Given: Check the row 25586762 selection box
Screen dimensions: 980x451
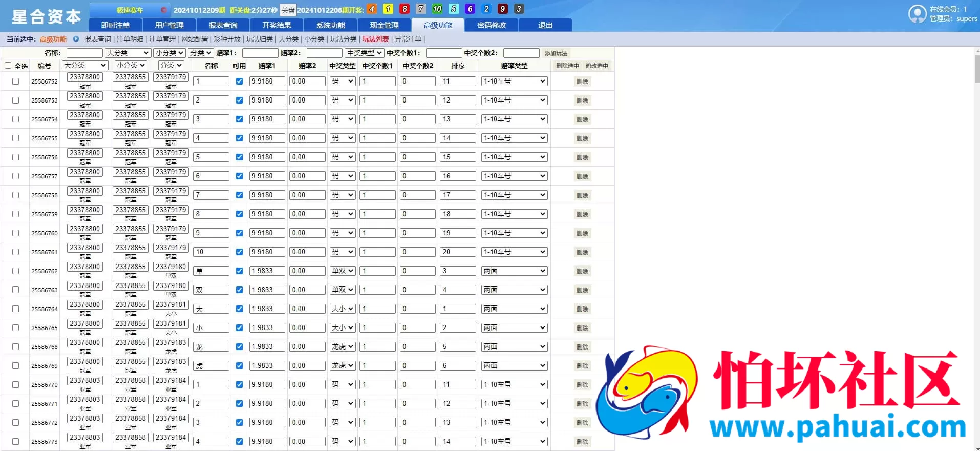Looking at the screenshot, I should (x=15, y=271).
